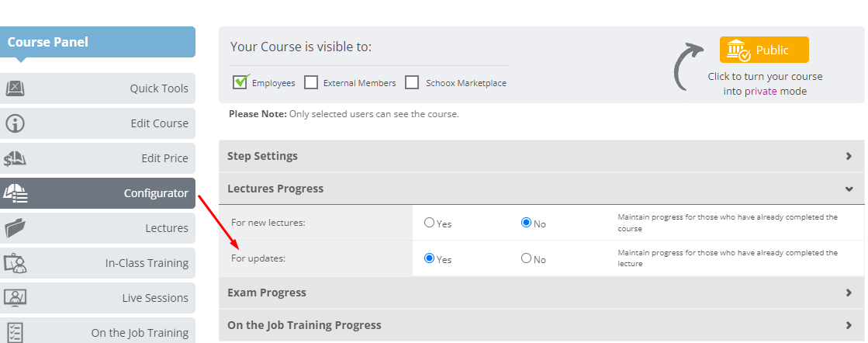The width and height of the screenshot is (868, 343).
Task: Click the On the Job Training checklist icon
Action: click(15, 332)
